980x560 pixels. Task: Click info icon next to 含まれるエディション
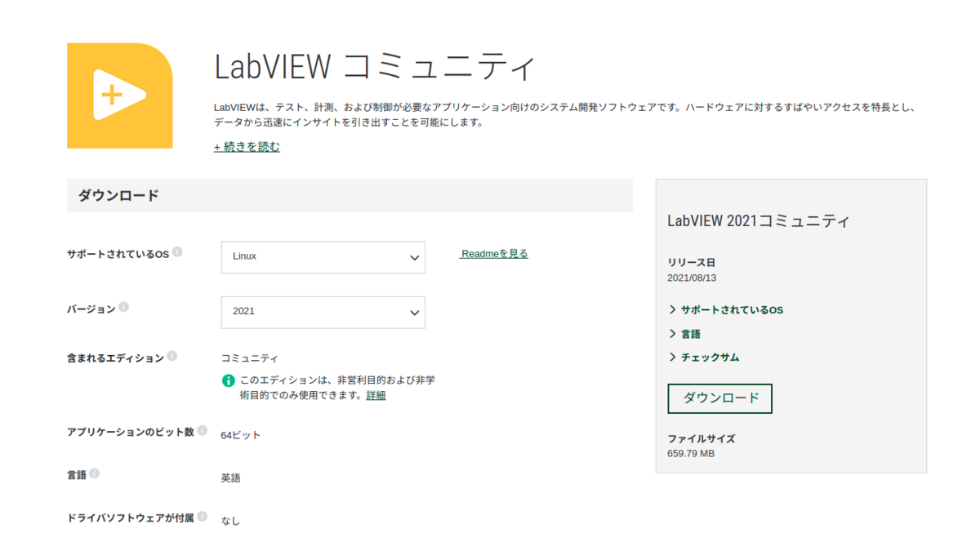[x=171, y=357]
